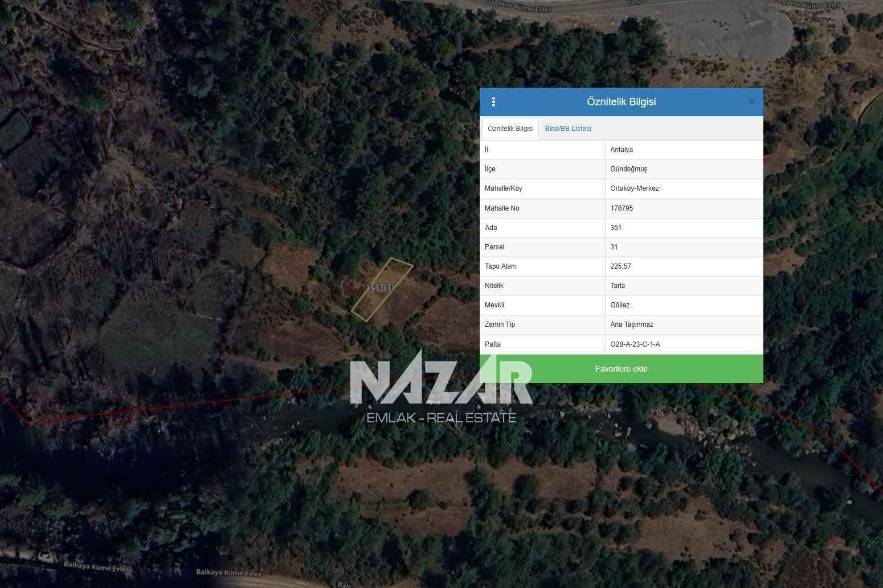Click the Parsel value 31

coord(614,247)
